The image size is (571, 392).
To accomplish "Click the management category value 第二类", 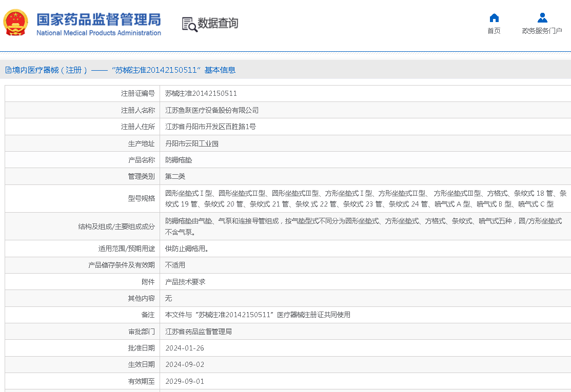I will point(175,176).
